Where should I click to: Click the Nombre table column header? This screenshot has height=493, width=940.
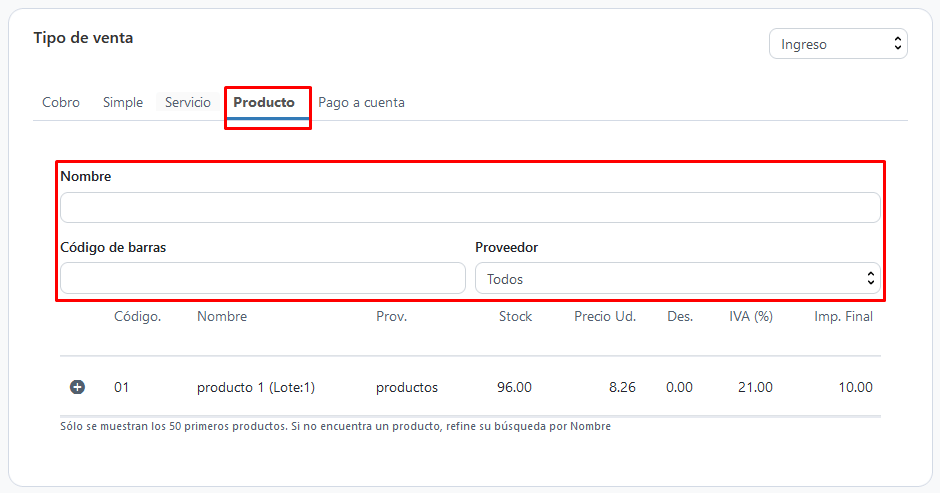(x=222, y=316)
